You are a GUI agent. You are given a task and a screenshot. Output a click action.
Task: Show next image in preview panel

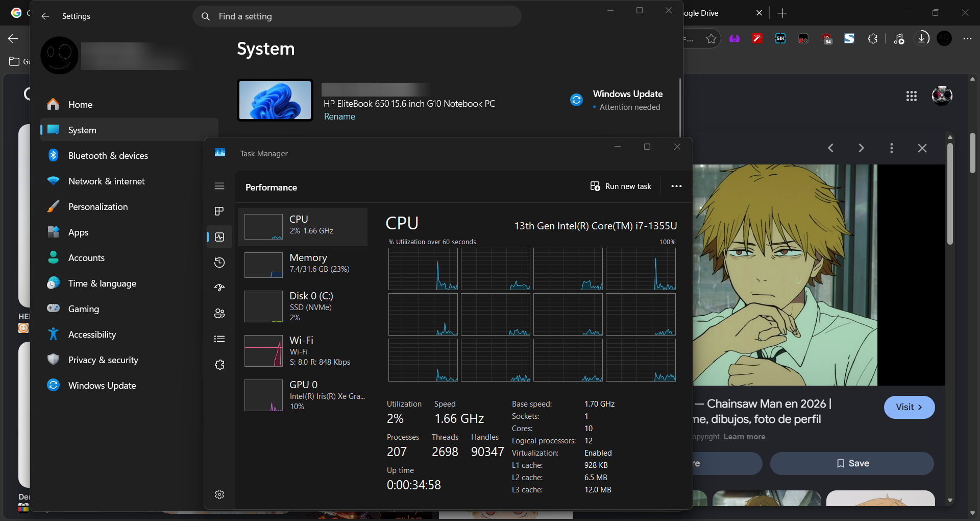862,148
